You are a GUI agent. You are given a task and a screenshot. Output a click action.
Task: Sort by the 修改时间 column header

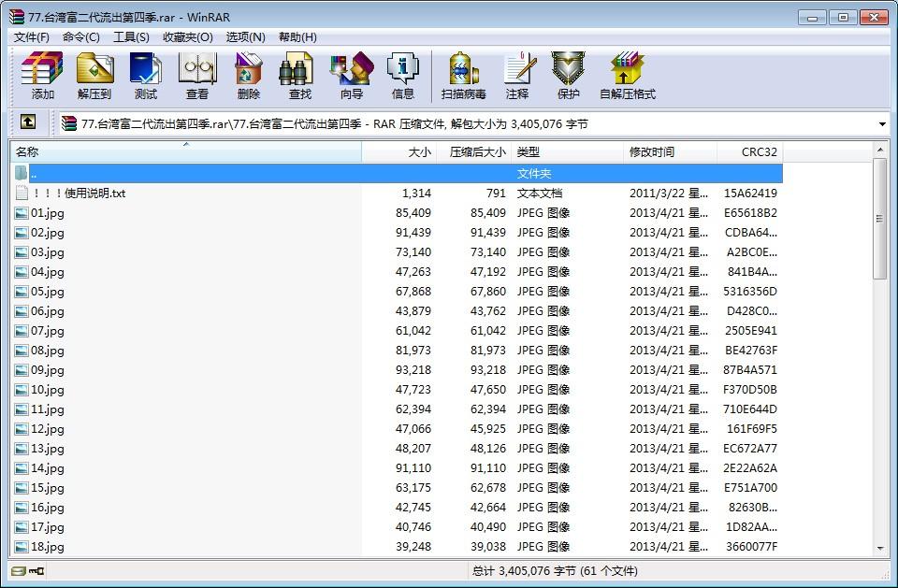[669, 151]
